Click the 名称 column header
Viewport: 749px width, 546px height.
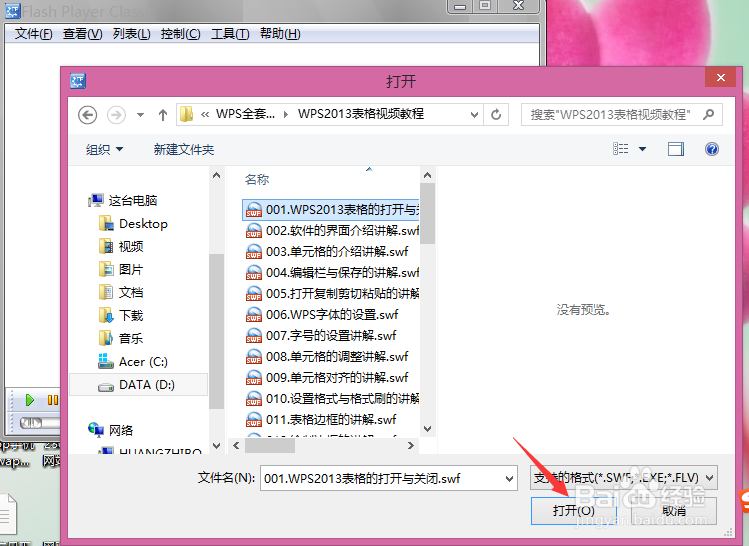coord(257,180)
